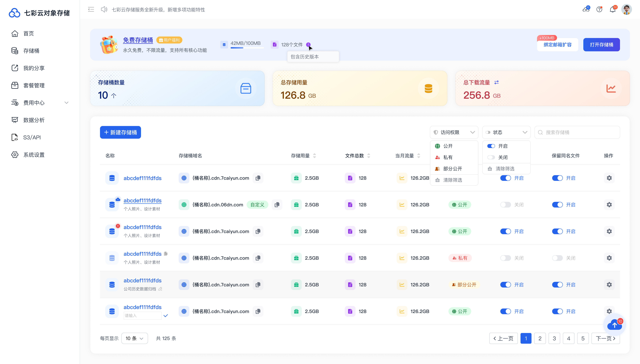Viewport: 640px width, 364px height.
Task: Click the cloud upload icon in header
Action: pos(586,10)
